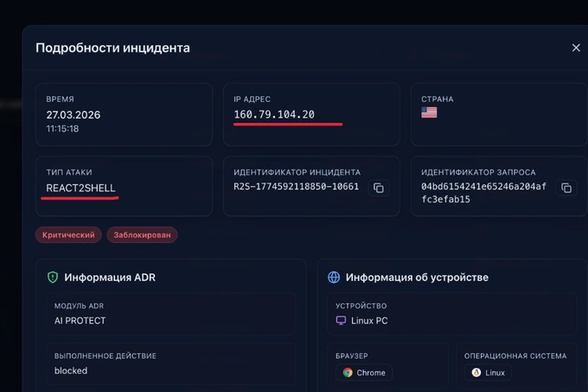This screenshot has width=588, height=392.
Task: Click the ВЫПОЛНЕННОЕ ДЕЙСТВИЕ label
Action: tap(105, 356)
